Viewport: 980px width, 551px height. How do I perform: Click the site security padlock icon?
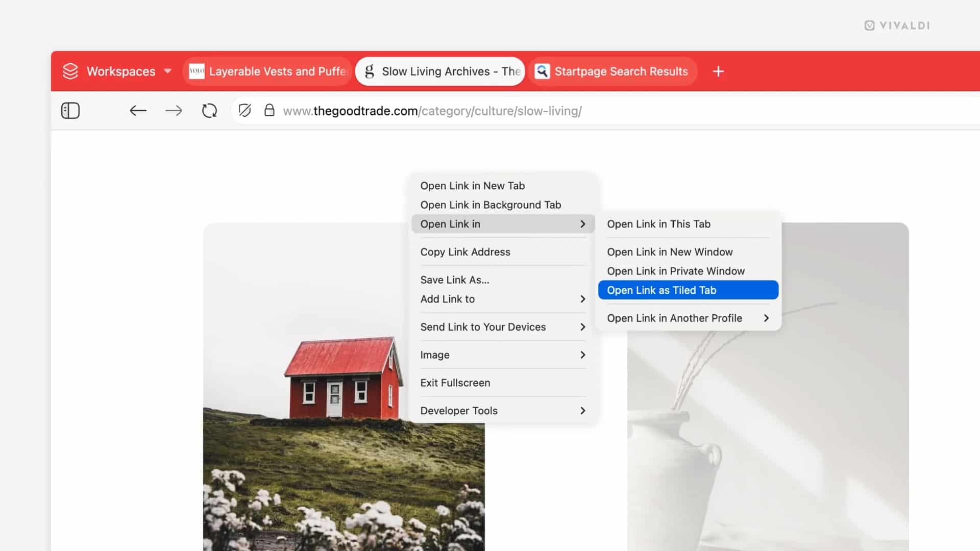pos(269,111)
